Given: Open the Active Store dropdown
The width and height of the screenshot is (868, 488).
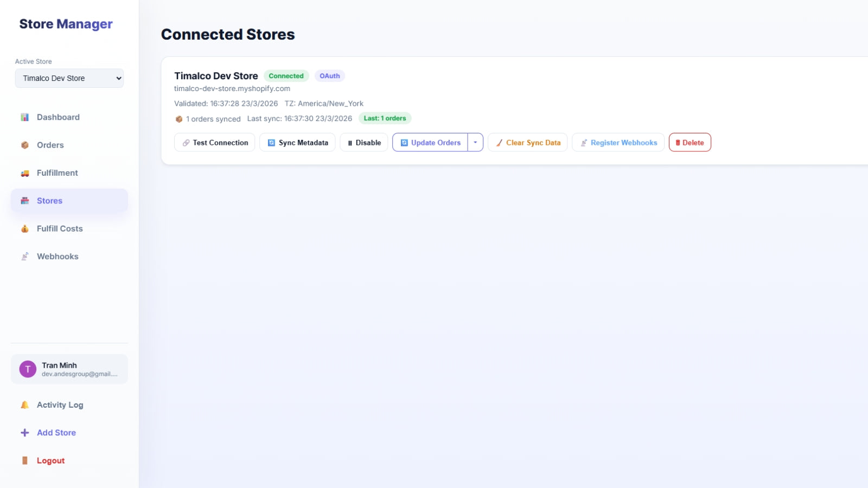Looking at the screenshot, I should [x=69, y=78].
